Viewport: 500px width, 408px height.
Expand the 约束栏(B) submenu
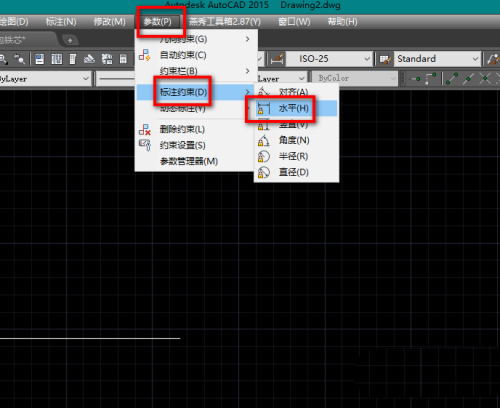click(x=196, y=71)
